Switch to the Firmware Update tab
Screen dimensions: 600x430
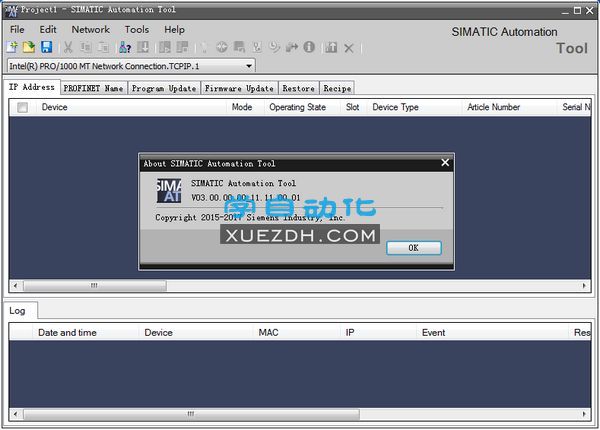click(239, 88)
